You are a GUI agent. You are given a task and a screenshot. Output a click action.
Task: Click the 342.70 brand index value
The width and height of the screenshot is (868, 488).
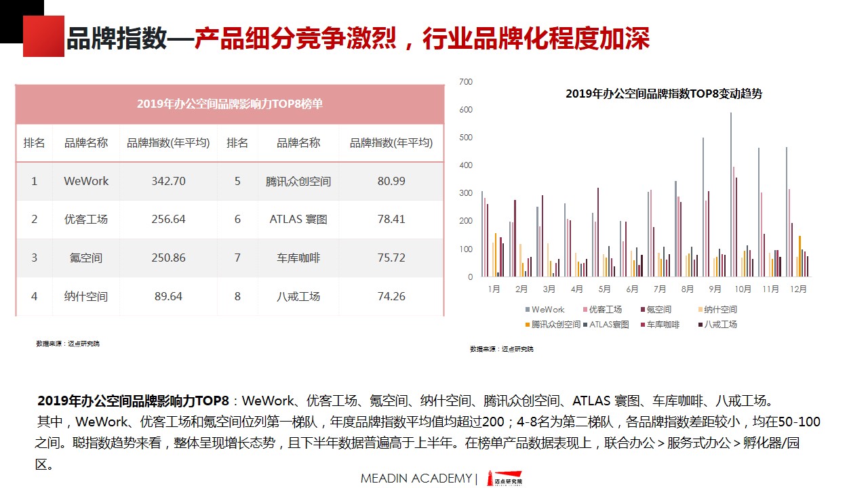click(168, 182)
